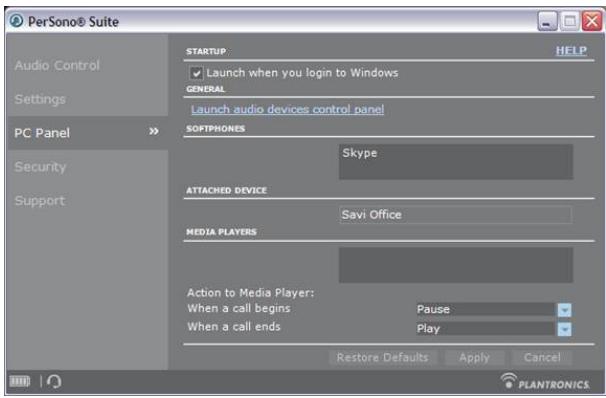Click the double-chevron next to PC Panel
Image resolution: width=606 pixels, height=398 pixels.
coord(154,131)
